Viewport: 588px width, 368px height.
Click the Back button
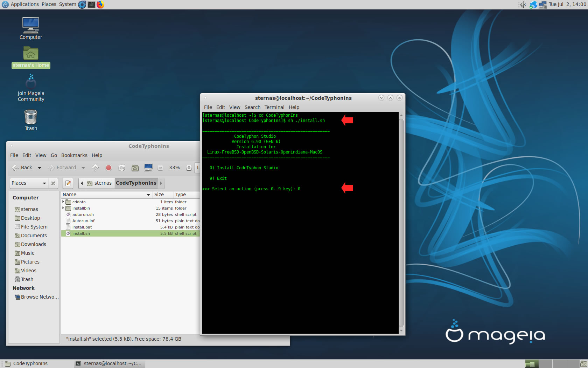pyautogui.click(x=22, y=168)
